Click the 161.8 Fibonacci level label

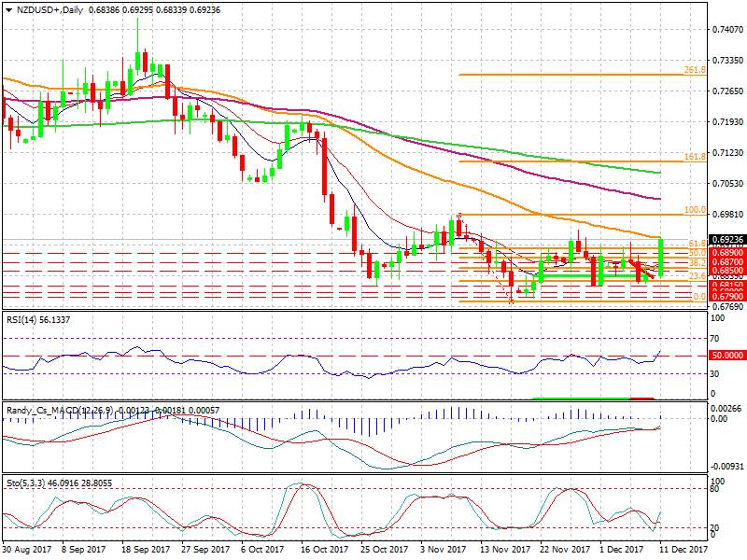694,157
